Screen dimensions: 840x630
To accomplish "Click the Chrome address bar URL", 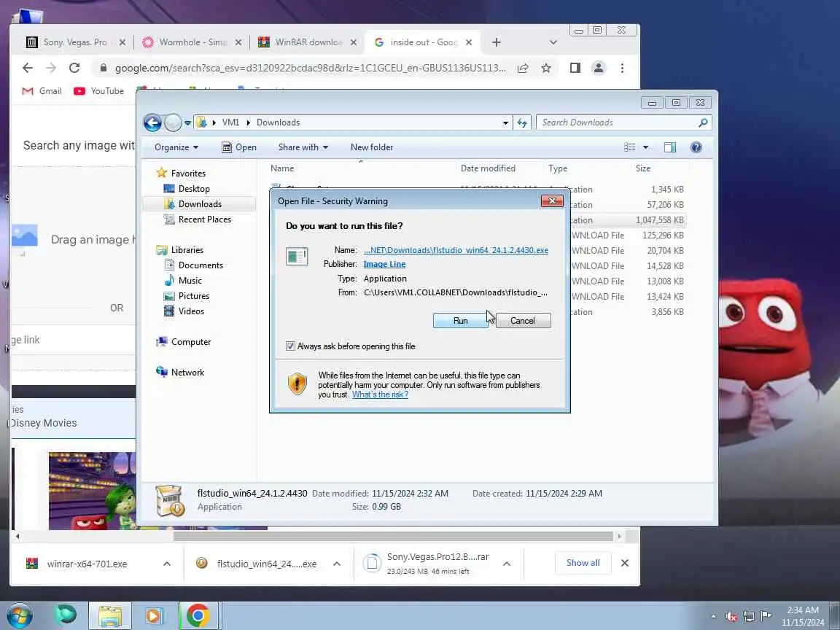I will point(310,68).
